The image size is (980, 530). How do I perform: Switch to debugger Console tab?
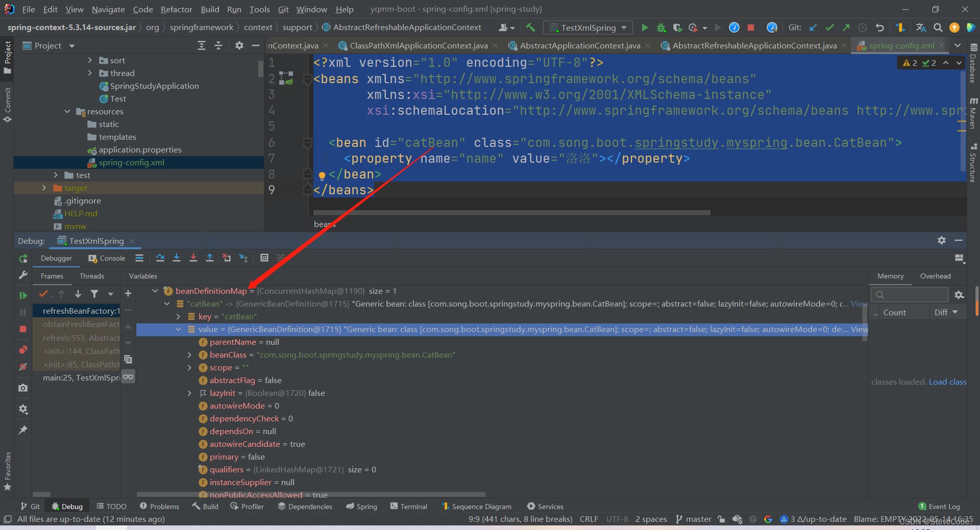pyautogui.click(x=107, y=258)
